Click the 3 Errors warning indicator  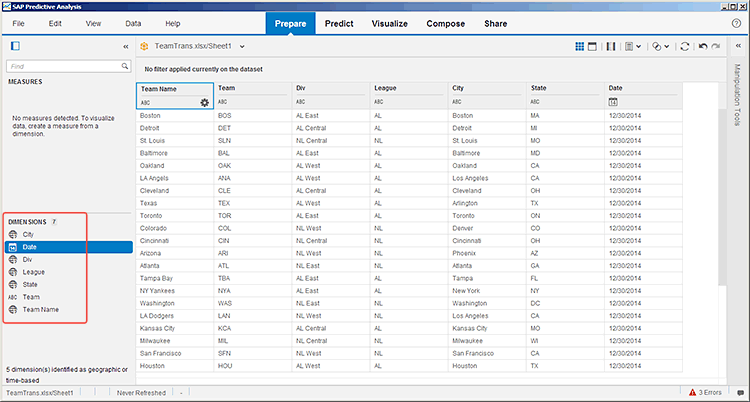706,392
